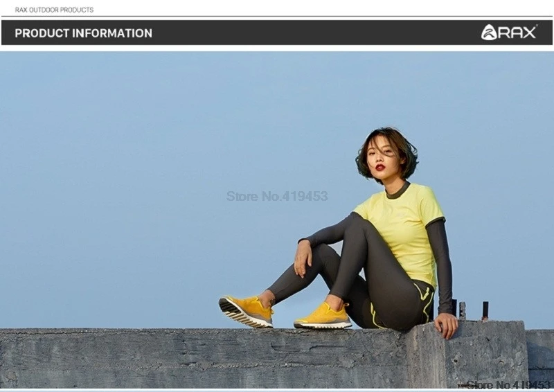The image size is (554, 392).
Task: Click the model's left yellow sneaker
Action: (x=246, y=312)
